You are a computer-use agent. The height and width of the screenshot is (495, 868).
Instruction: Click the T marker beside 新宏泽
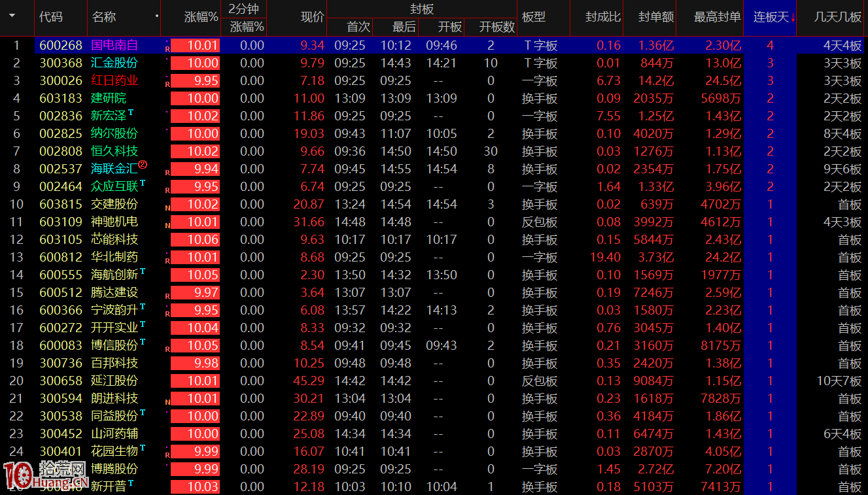[x=131, y=112]
